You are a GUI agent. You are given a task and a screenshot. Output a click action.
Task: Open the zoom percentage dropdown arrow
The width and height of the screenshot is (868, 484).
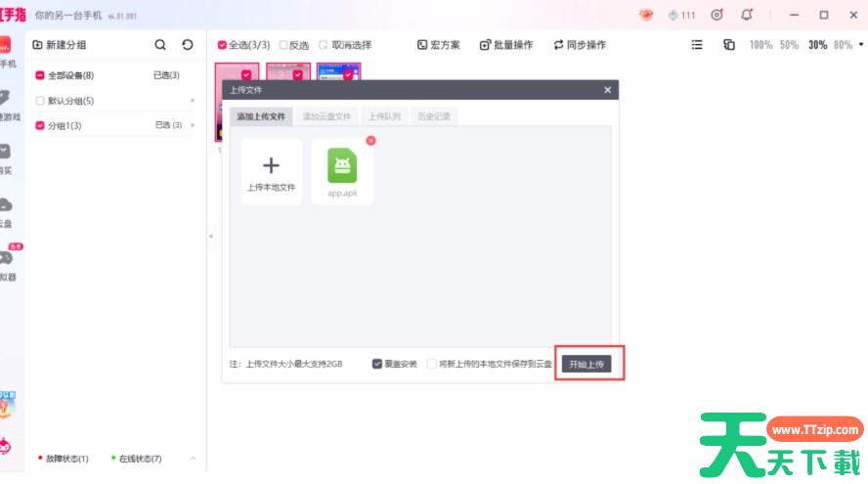coord(861,45)
